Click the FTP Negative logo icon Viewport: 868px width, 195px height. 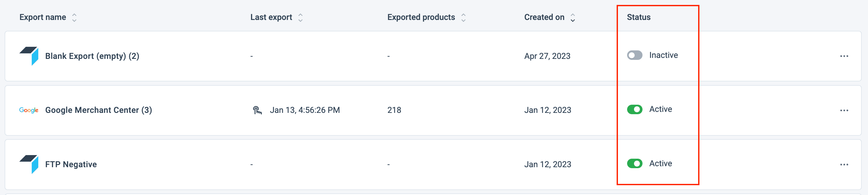click(29, 164)
